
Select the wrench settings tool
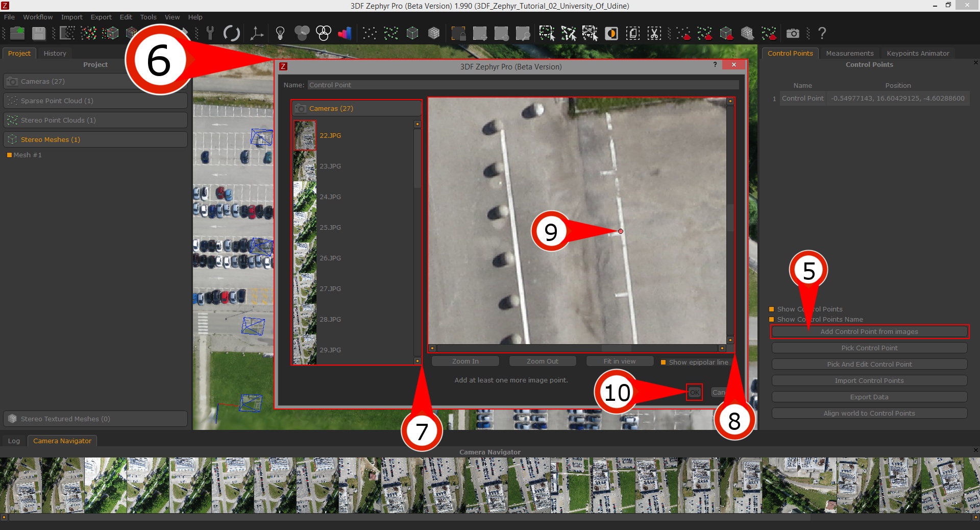pyautogui.click(x=209, y=33)
